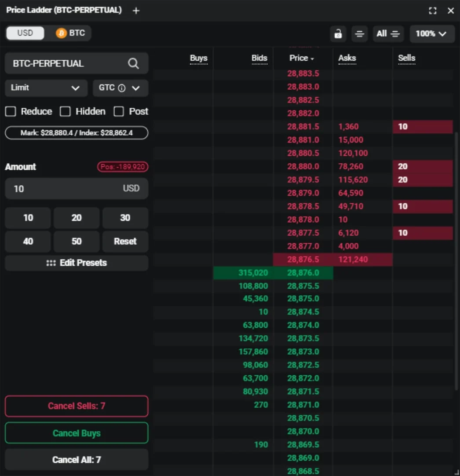Reset the amount presets
The width and height of the screenshot is (460, 476).
(x=125, y=242)
